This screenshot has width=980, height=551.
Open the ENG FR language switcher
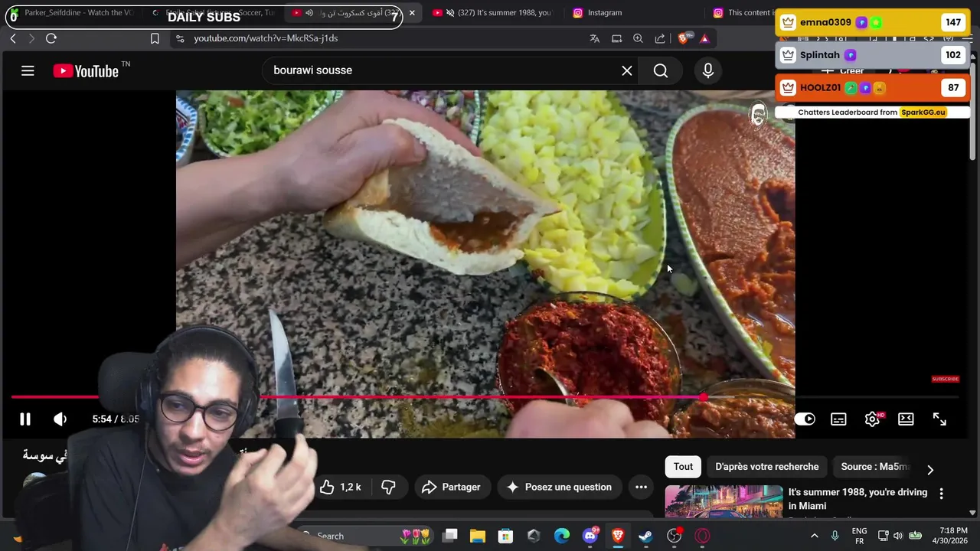pyautogui.click(x=859, y=536)
